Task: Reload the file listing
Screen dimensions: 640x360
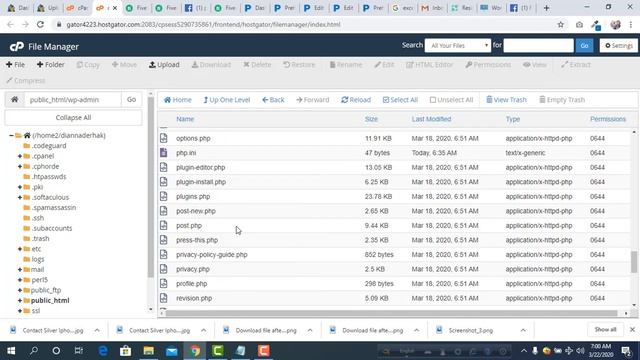Action: [x=356, y=100]
